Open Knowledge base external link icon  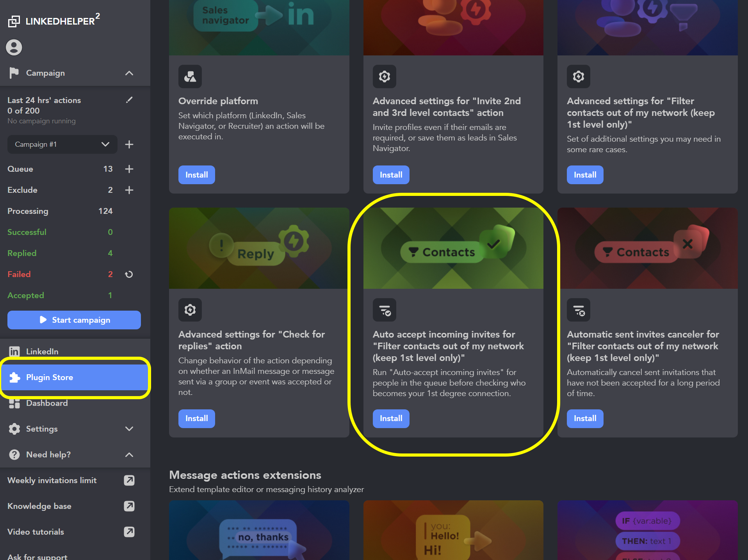(x=129, y=506)
